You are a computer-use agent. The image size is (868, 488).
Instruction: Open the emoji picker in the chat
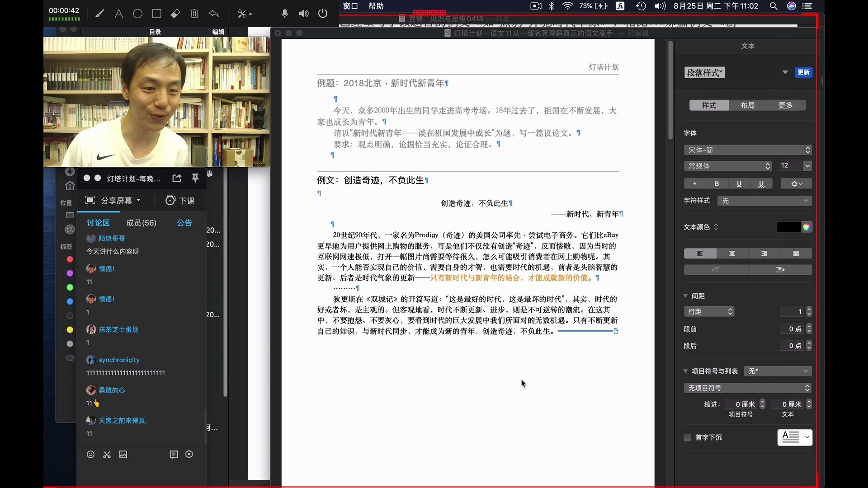[x=90, y=455]
